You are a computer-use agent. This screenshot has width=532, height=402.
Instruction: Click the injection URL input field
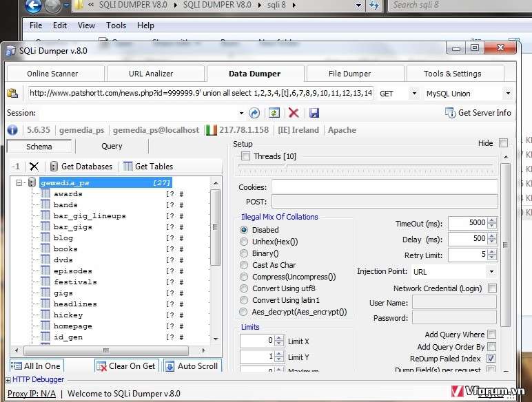click(201, 93)
